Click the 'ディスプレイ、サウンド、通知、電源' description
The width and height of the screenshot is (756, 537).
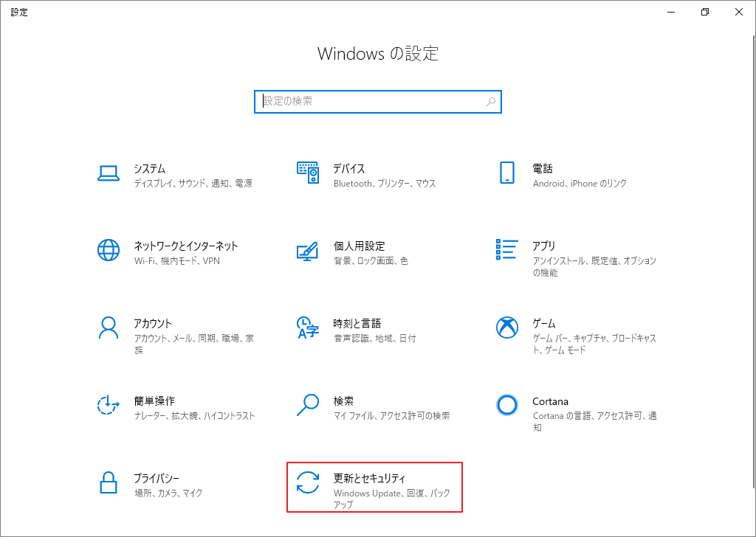(193, 184)
